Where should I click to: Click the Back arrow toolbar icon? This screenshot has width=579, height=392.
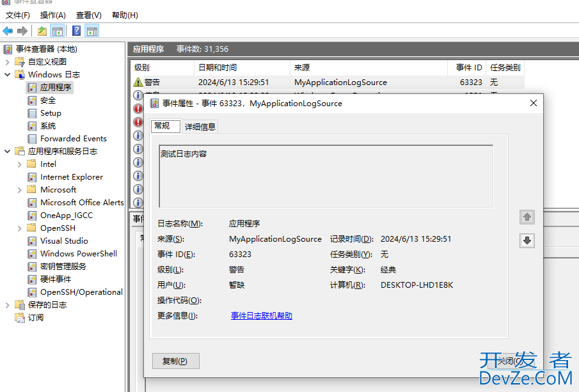[8, 31]
